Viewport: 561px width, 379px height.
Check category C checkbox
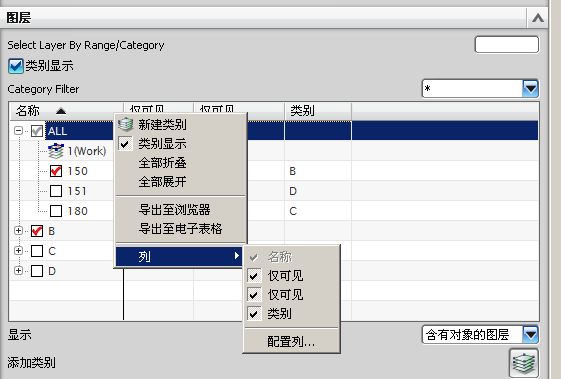pyautogui.click(x=37, y=251)
